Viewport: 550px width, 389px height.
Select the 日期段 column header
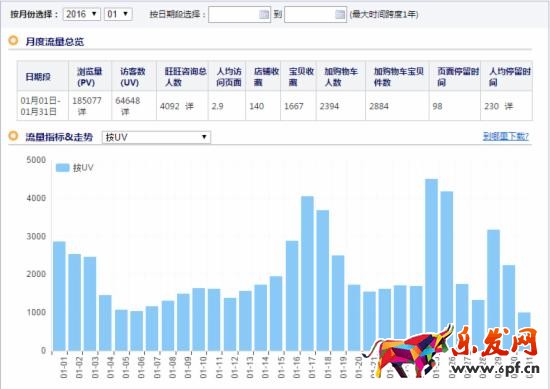click(x=42, y=76)
